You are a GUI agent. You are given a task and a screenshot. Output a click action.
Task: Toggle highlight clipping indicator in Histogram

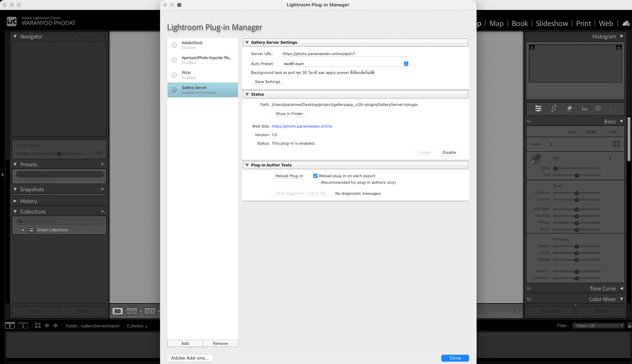(x=619, y=47)
